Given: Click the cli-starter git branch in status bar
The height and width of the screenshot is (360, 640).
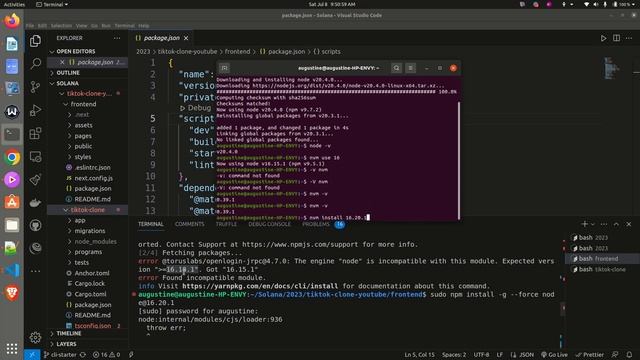Looking at the screenshot, I should 60,355.
